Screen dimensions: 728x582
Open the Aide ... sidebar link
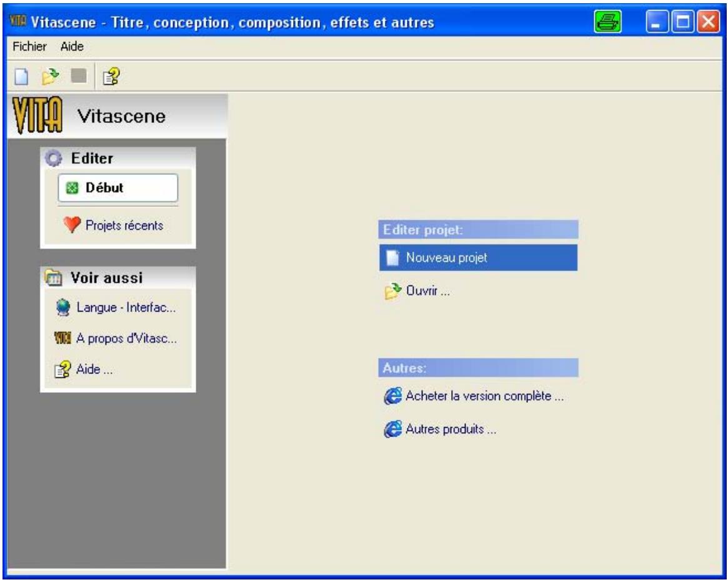pos(94,370)
